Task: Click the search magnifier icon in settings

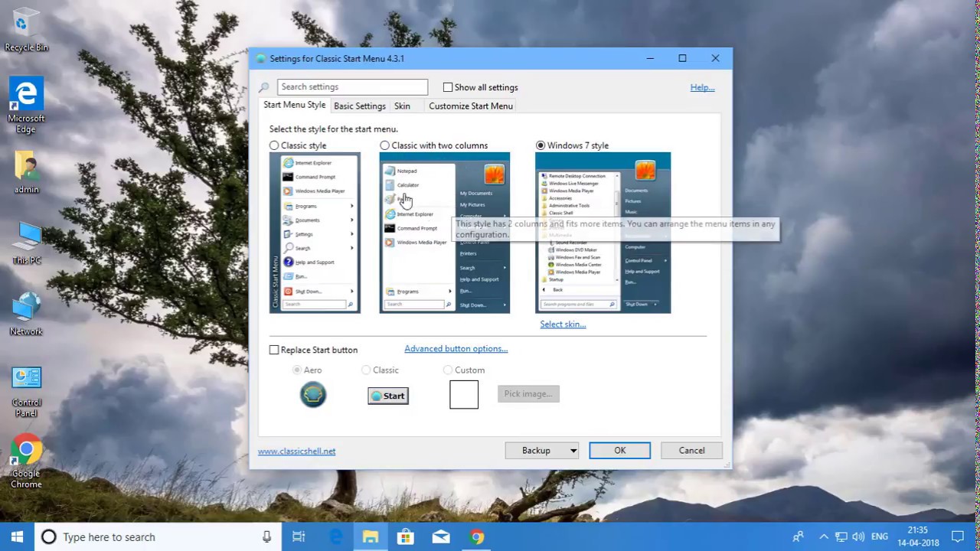Action: [264, 87]
